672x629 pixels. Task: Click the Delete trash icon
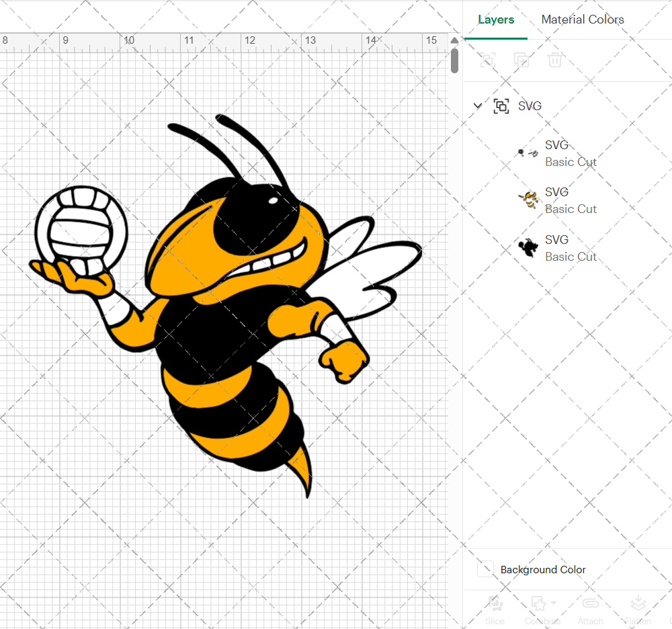[x=554, y=60]
